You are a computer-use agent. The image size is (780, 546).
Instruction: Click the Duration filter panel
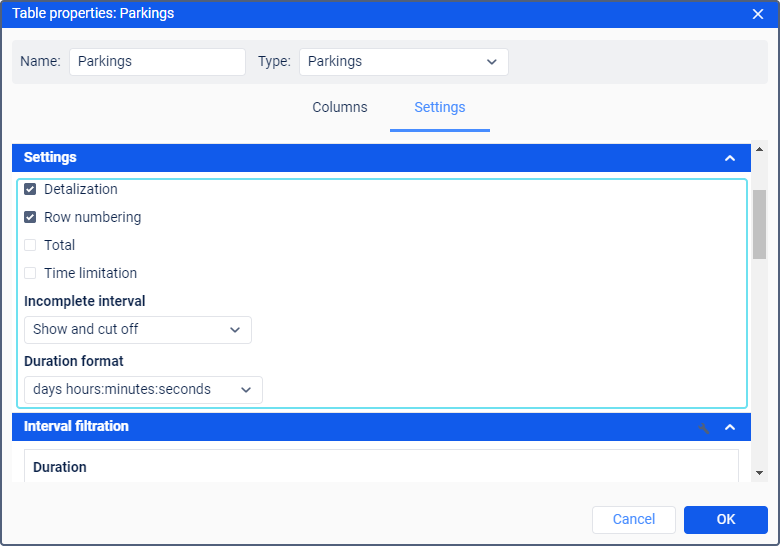(x=381, y=466)
